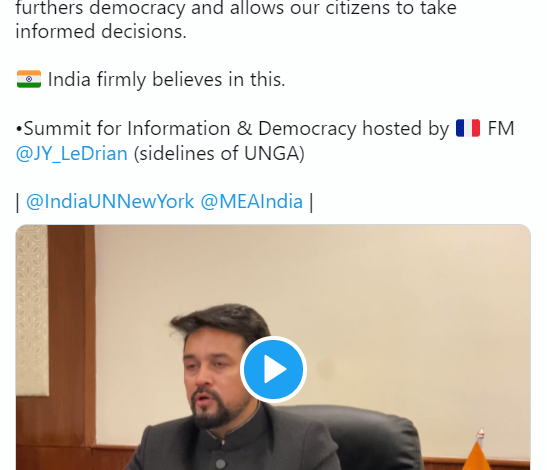
Task: Click the India flag emoji
Action: point(29,79)
